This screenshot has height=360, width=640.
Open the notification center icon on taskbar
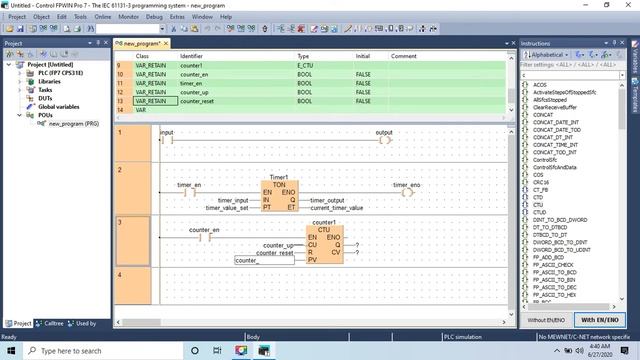point(624,351)
